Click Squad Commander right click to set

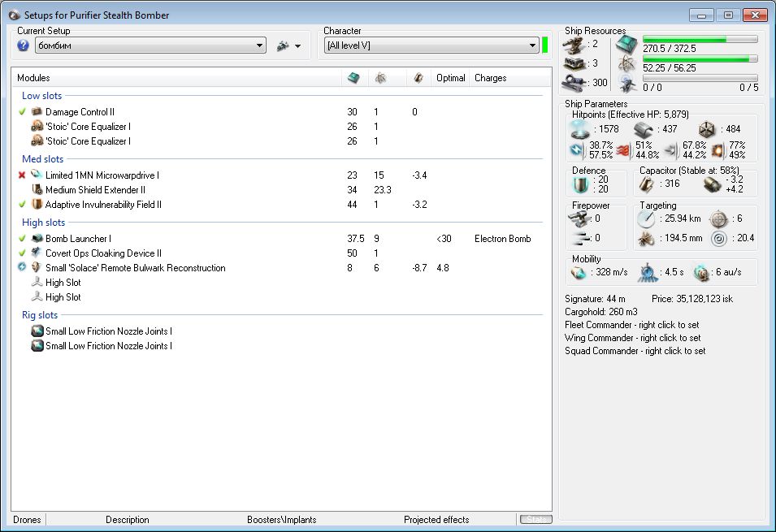(x=635, y=350)
